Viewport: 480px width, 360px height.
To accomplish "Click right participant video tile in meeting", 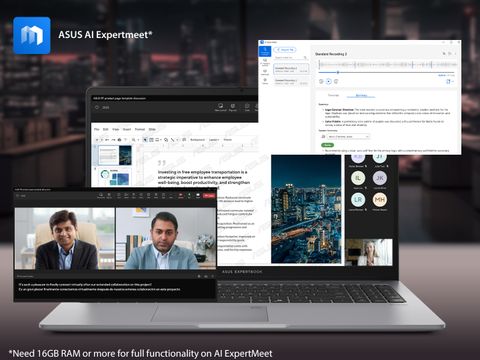I will [166, 239].
